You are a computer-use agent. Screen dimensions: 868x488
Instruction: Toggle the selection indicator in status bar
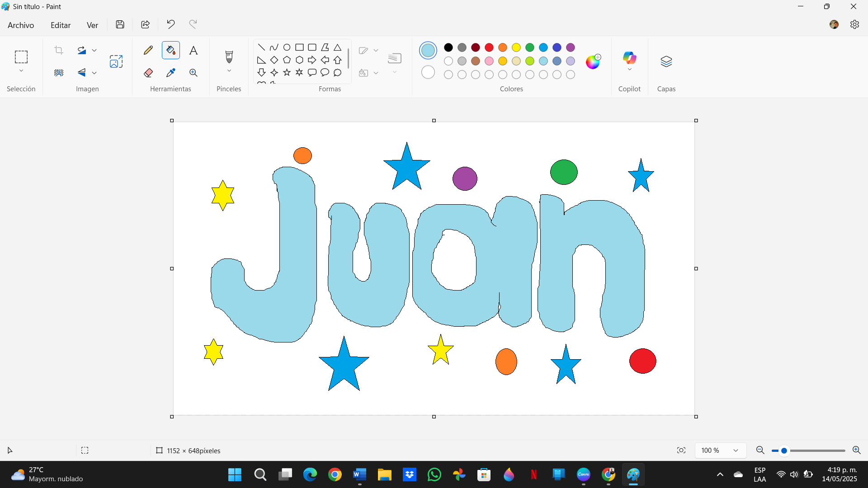point(85,450)
